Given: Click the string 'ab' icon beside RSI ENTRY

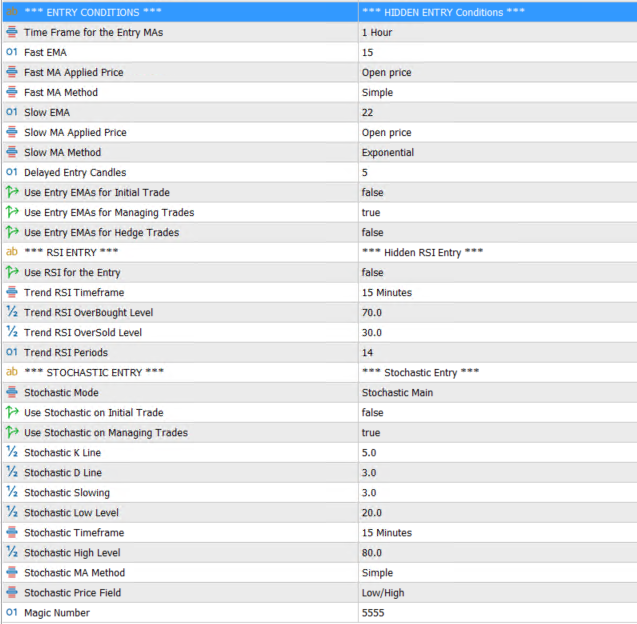Looking at the screenshot, I should tap(12, 252).
